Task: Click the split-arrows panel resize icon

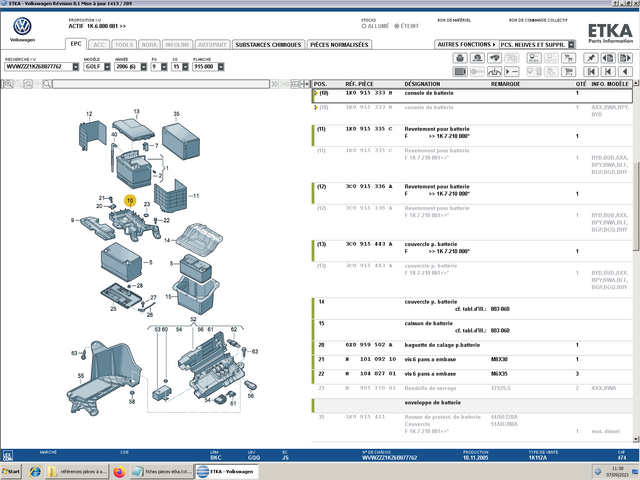Action: coord(305,84)
